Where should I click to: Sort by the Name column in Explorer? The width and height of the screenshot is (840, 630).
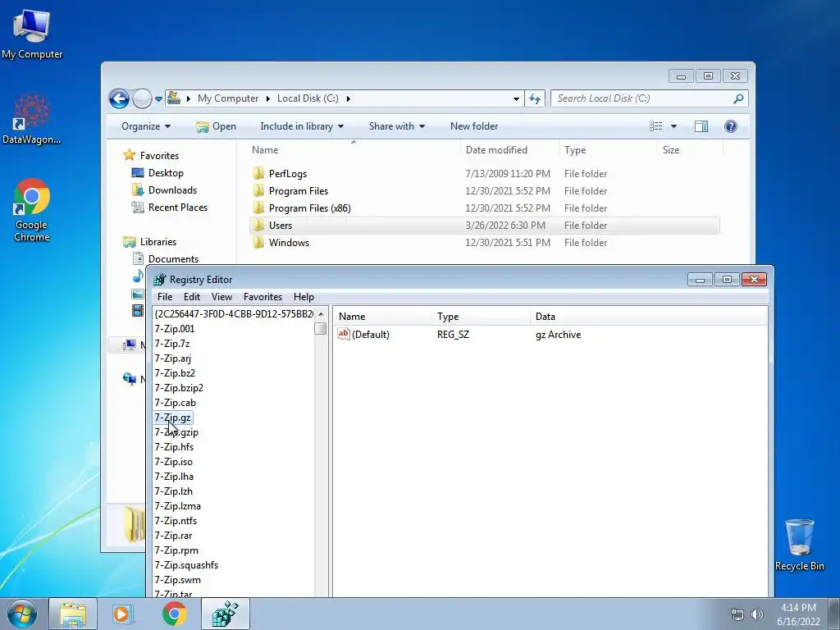click(354, 150)
